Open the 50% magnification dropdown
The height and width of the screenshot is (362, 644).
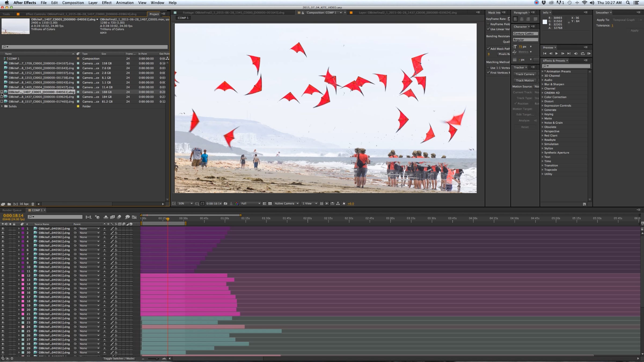click(185, 204)
